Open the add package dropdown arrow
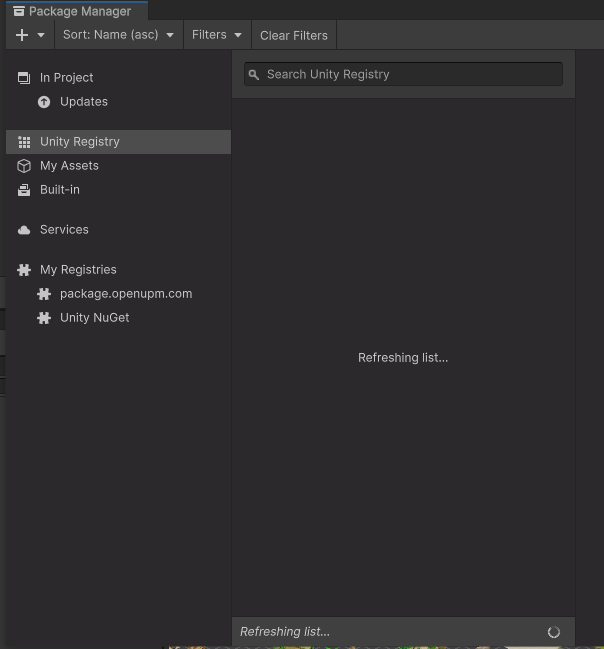Image resolution: width=604 pixels, height=649 pixels. (x=41, y=35)
